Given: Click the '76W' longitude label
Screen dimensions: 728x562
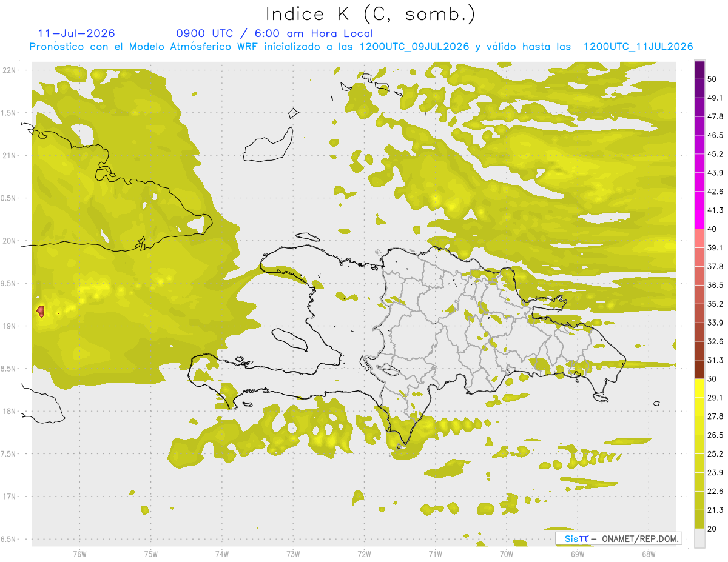Looking at the screenshot, I should (79, 554).
